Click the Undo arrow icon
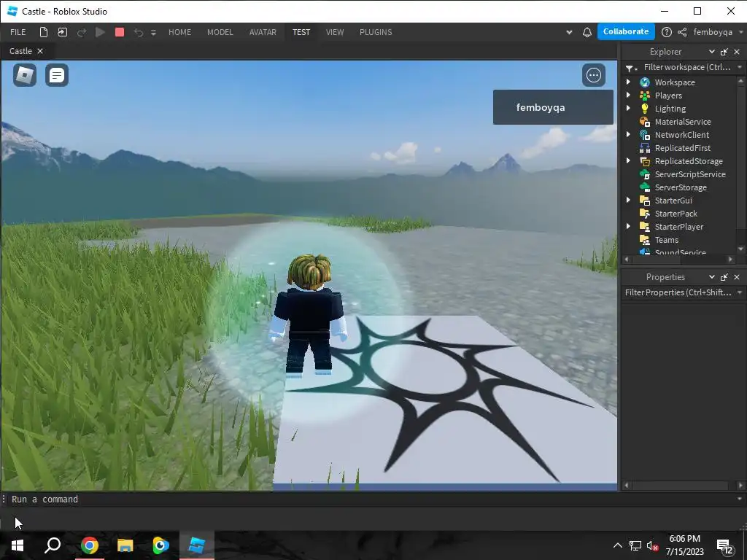This screenshot has width=747, height=560. point(138,32)
